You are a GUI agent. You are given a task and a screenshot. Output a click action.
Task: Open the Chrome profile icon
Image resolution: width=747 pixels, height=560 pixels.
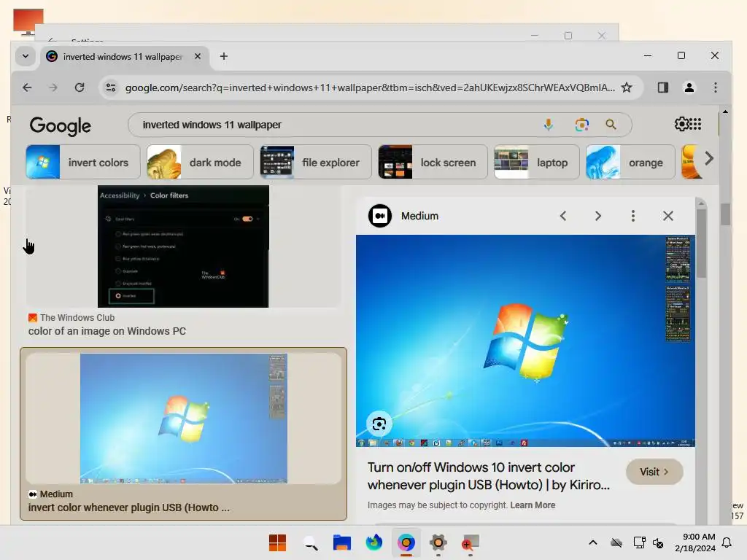point(689,87)
